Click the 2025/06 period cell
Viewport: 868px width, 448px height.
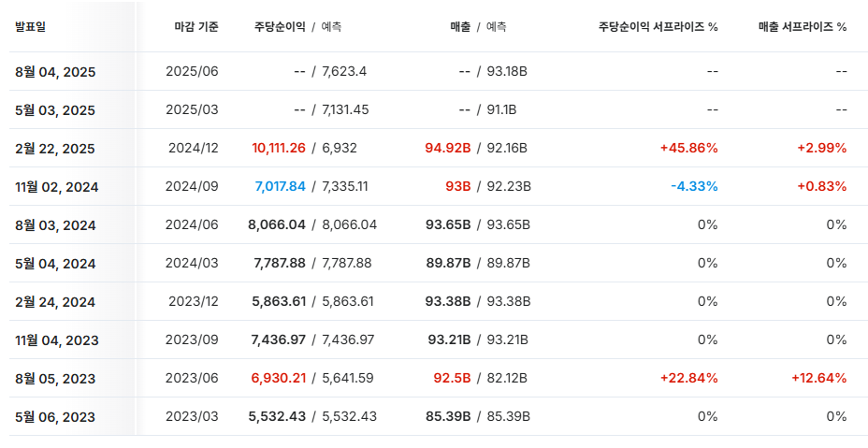point(192,71)
